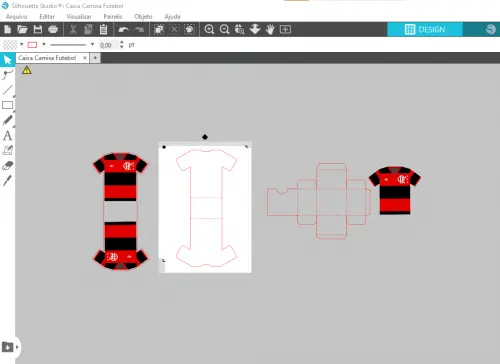Image resolution: width=500 pixels, height=364 pixels.
Task: Select the Freehand pencil tool
Action: [8, 120]
